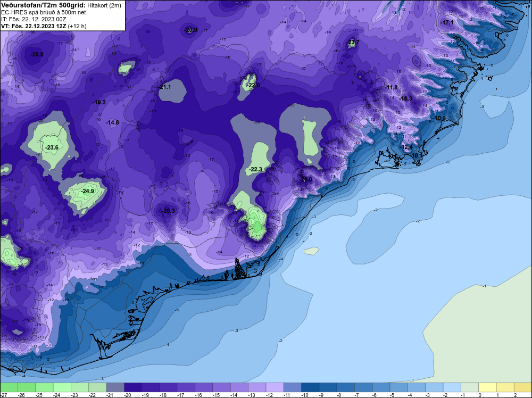This screenshot has width=532, height=398.
Task: Select the -20 dark purple legend swatch
Action: [x=133, y=387]
